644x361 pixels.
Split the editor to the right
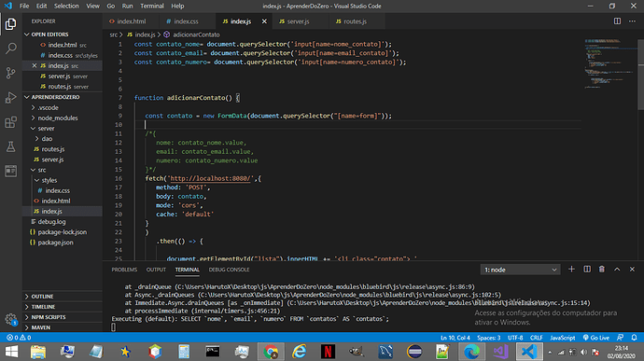[x=617, y=21]
